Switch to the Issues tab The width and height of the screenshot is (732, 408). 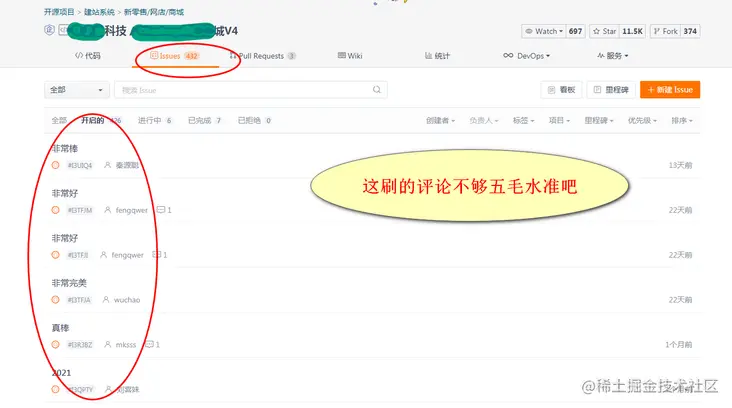point(175,56)
